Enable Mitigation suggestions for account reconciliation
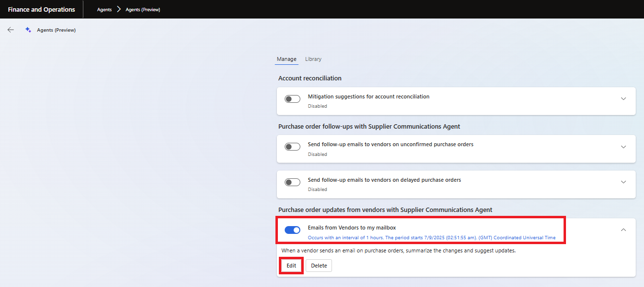644x287 pixels. [293, 99]
